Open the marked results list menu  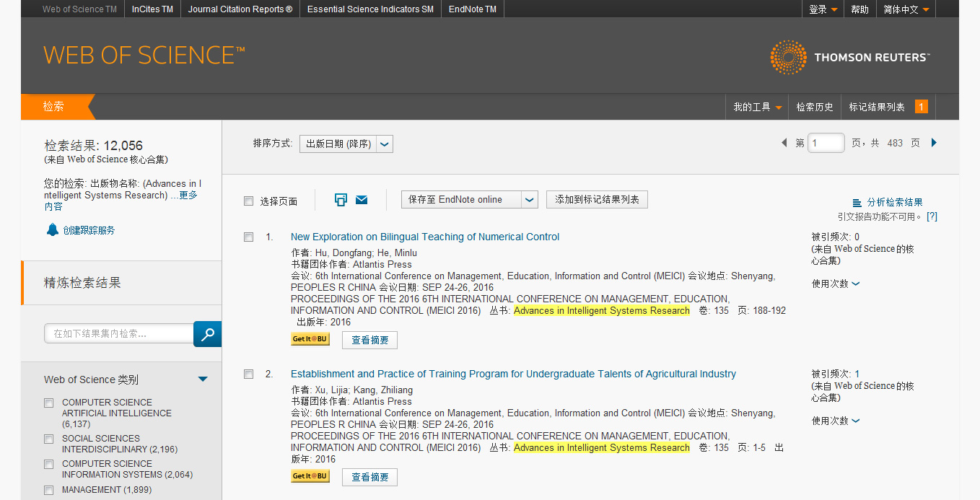pyautogui.click(x=877, y=107)
